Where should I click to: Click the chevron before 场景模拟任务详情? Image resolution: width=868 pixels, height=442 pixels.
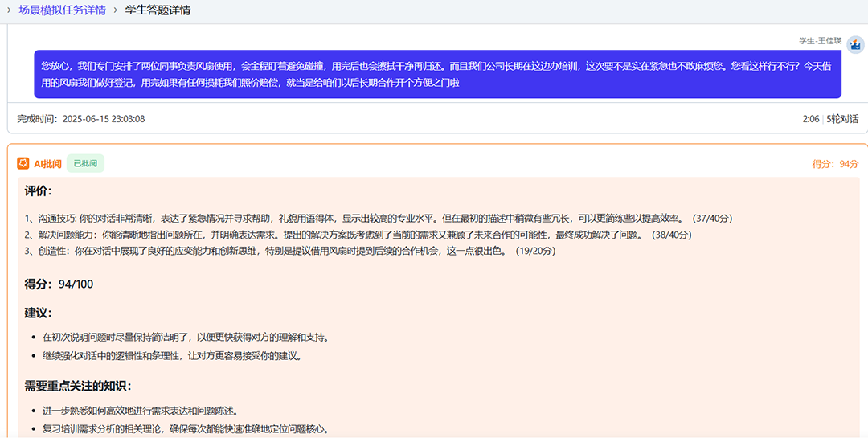pos(9,10)
